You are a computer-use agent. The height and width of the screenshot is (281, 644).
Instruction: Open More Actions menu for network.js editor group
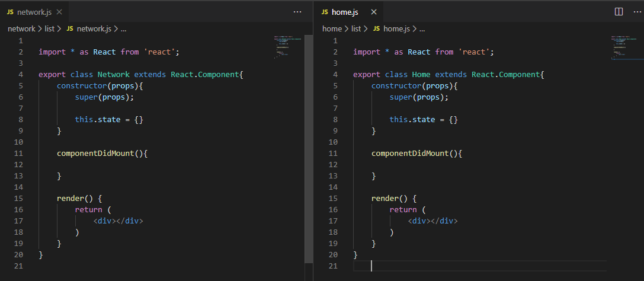click(297, 12)
